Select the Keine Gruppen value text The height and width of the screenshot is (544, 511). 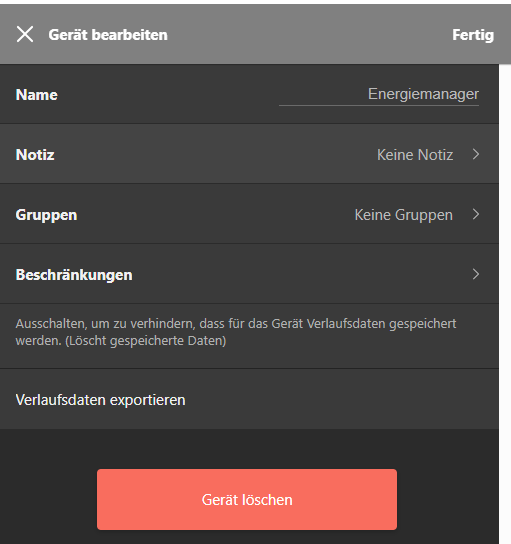(x=403, y=215)
